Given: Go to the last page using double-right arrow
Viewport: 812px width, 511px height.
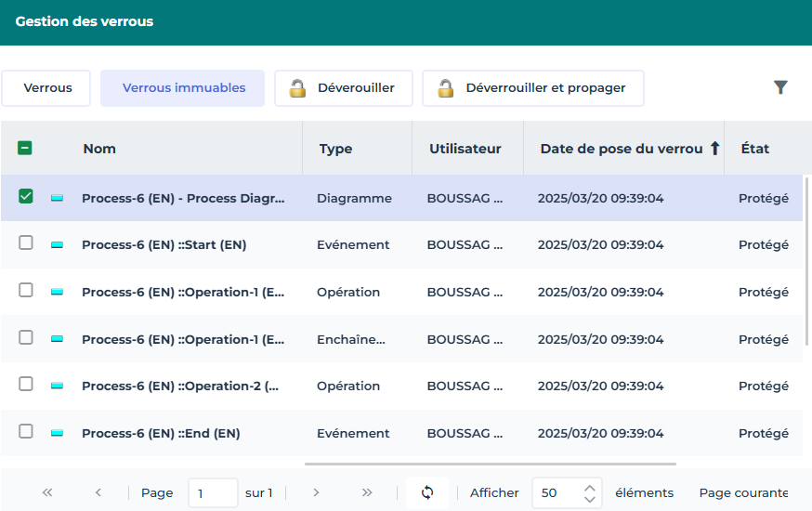Looking at the screenshot, I should pyautogui.click(x=367, y=492).
